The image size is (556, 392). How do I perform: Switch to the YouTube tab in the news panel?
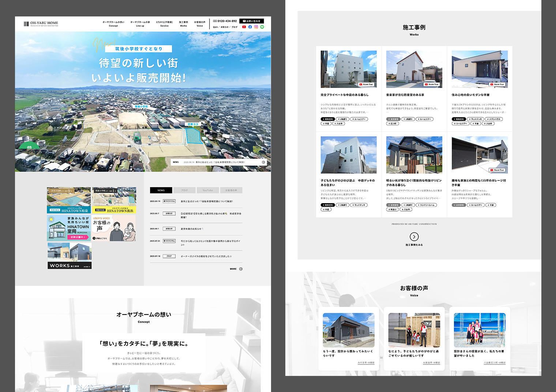[207, 190]
